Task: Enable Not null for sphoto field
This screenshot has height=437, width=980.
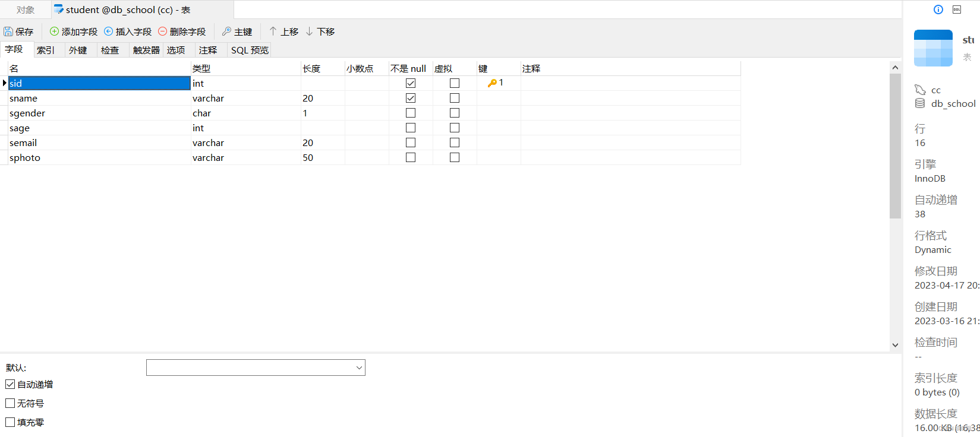Action: tap(411, 157)
